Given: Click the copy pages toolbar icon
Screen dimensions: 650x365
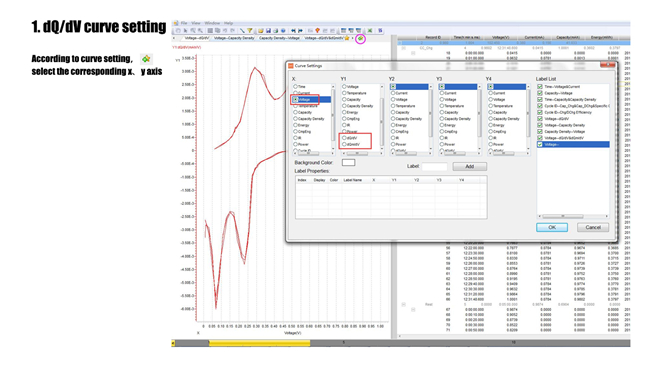Looking at the screenshot, I should tap(218, 31).
